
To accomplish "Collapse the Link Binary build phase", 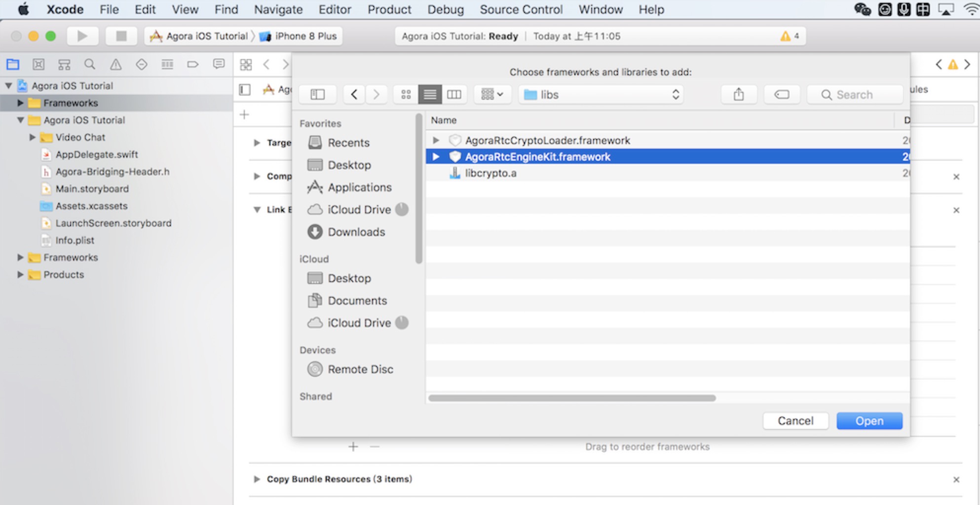I will (257, 210).
